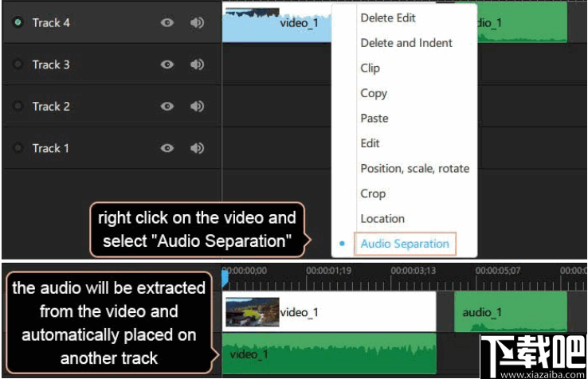Toggle visibility eye icon for Track 1
The image size is (588, 379).
click(x=167, y=148)
